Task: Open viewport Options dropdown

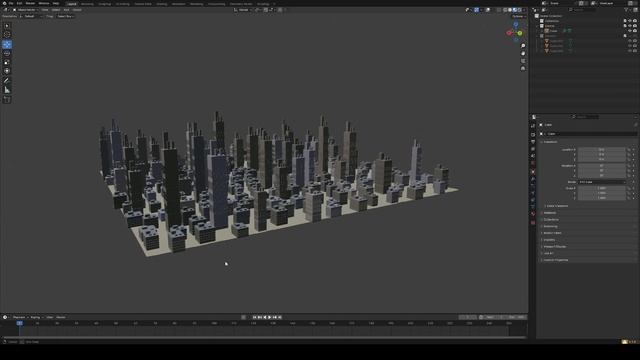Action: [518, 16]
